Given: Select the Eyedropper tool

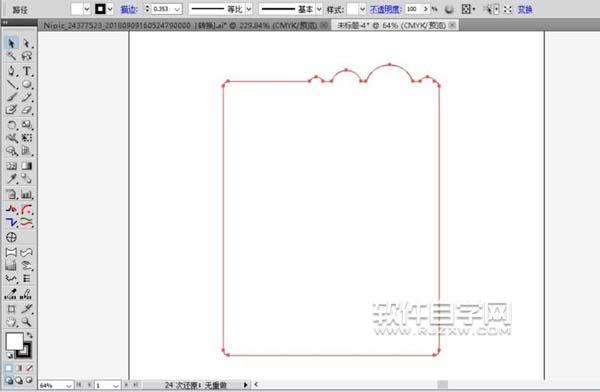Looking at the screenshot, I should (11, 179).
